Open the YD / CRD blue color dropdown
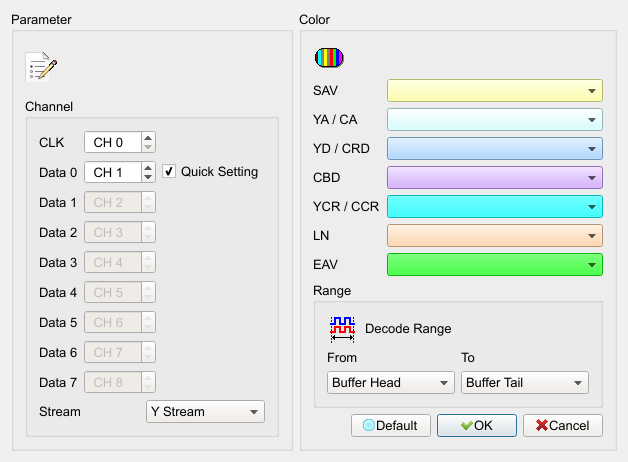Image resolution: width=628 pixels, height=462 pixels. tap(495, 149)
